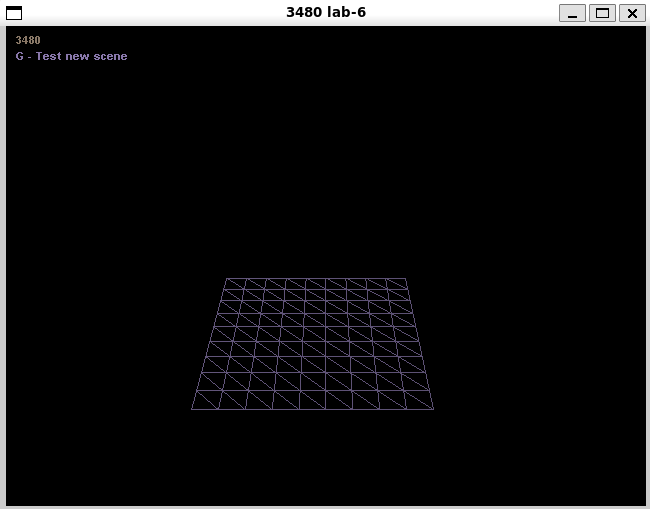The image size is (650, 509).
Task: Click the word "scene" in the hint text
Action: click(x=111, y=56)
